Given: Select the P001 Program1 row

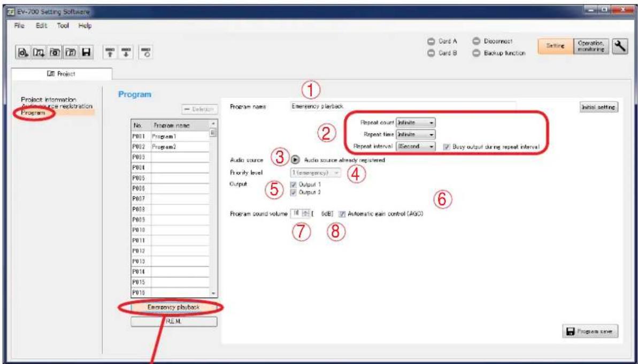Looking at the screenshot, I should point(171,137).
